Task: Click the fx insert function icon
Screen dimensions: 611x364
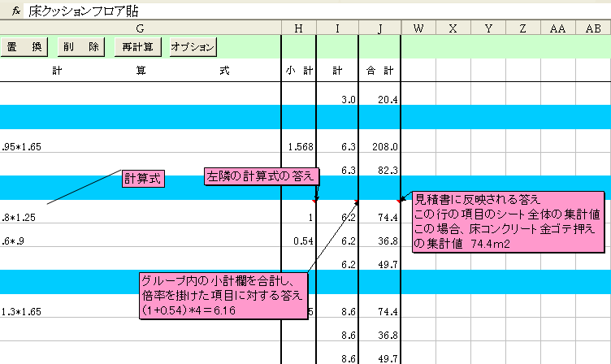Action: pyautogui.click(x=15, y=10)
